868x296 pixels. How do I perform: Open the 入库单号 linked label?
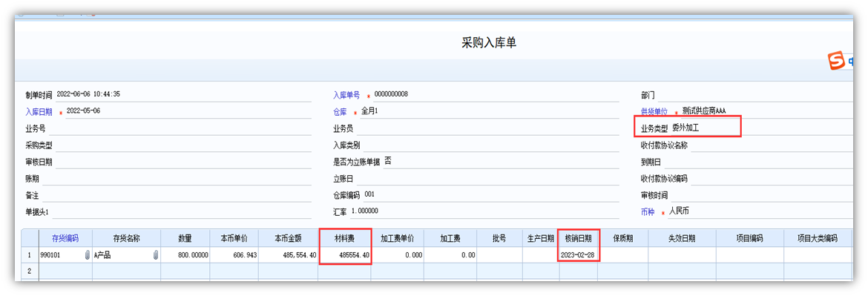click(346, 95)
